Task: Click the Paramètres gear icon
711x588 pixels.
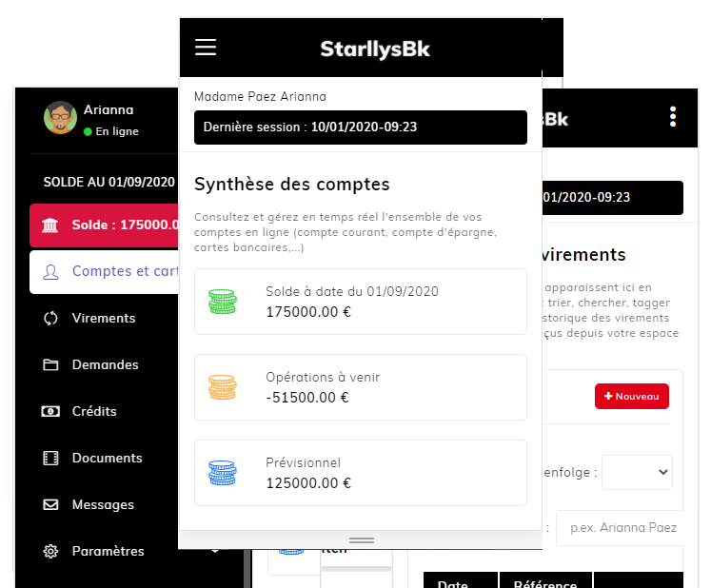Action: click(51, 552)
